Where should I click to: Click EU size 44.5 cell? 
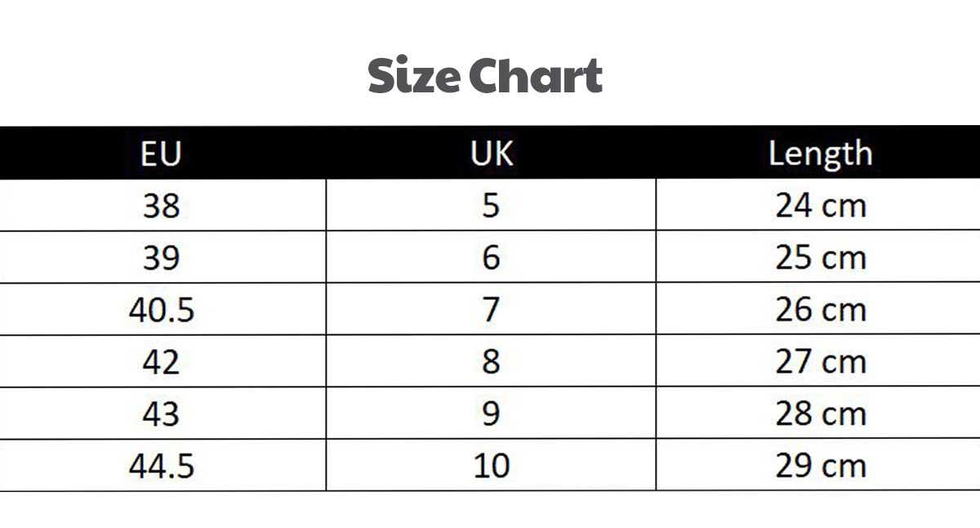coord(161,466)
